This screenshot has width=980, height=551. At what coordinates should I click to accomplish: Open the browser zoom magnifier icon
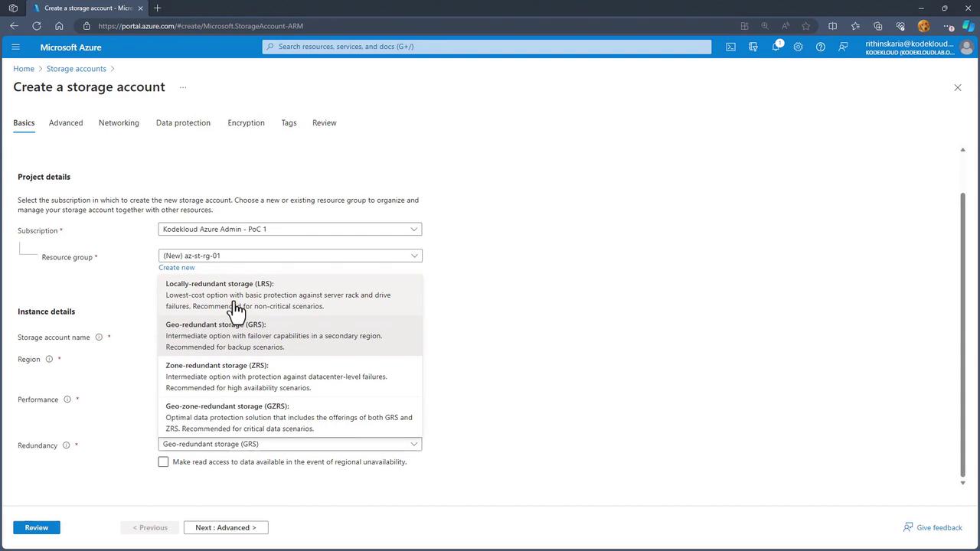tap(764, 26)
